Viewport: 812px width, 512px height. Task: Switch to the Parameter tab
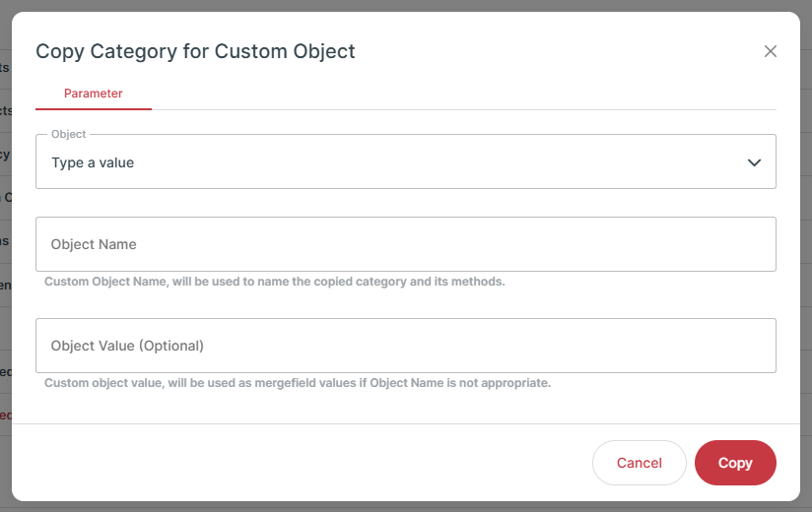pos(94,94)
